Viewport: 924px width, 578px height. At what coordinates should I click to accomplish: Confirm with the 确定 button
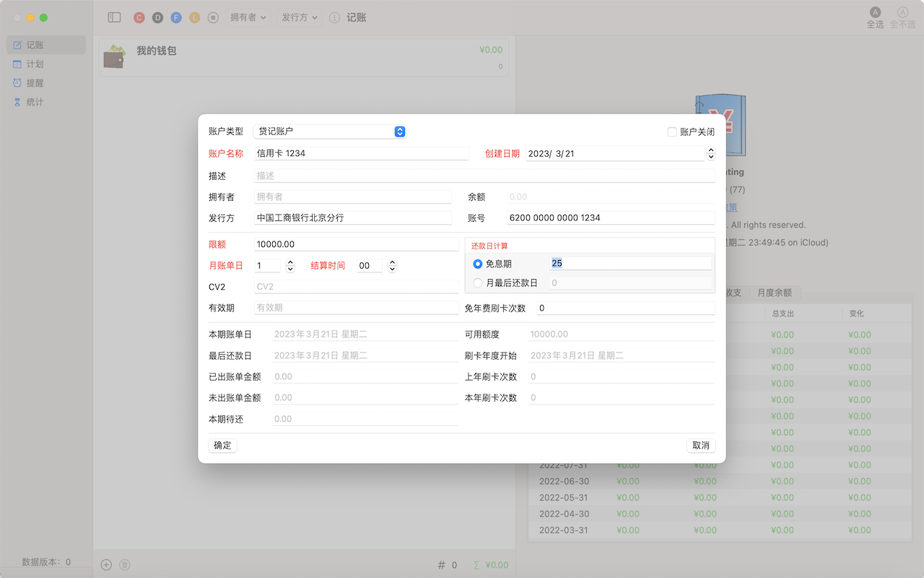click(222, 445)
